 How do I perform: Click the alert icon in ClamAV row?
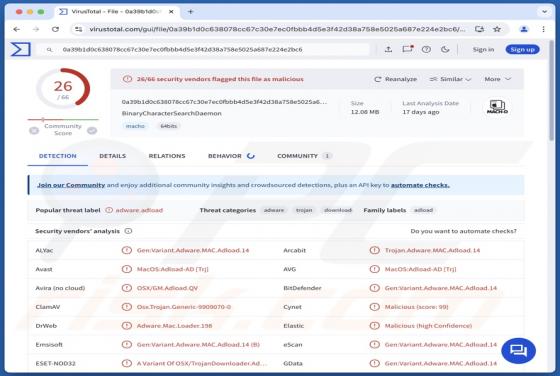pos(126,307)
